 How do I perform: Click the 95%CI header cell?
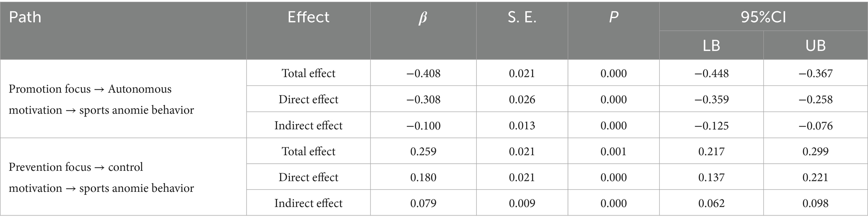(763, 18)
